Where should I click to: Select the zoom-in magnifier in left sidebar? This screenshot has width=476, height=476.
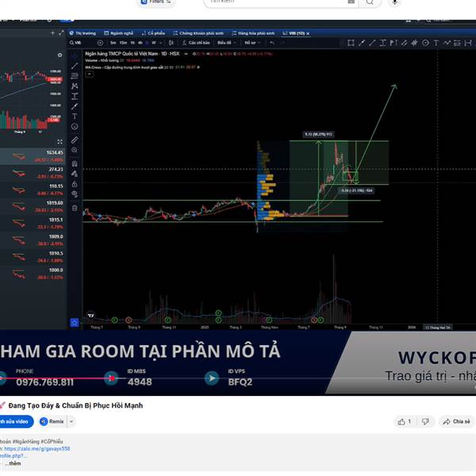[x=75, y=150]
